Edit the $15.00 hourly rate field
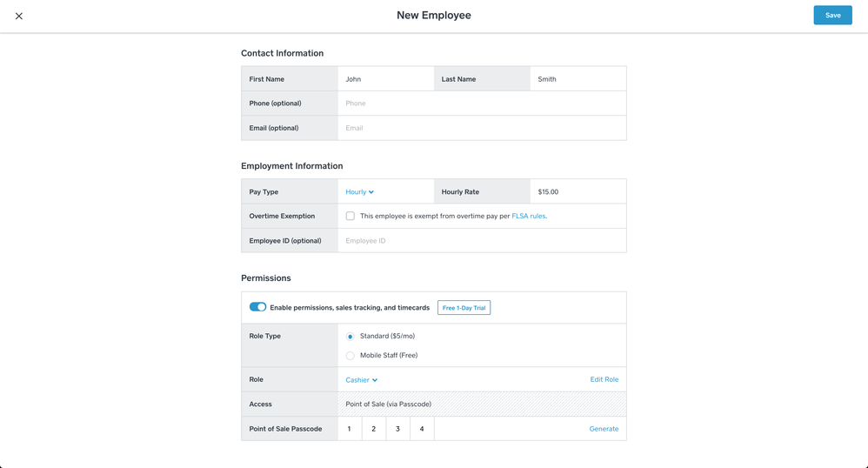The height and width of the screenshot is (468, 868). [578, 192]
